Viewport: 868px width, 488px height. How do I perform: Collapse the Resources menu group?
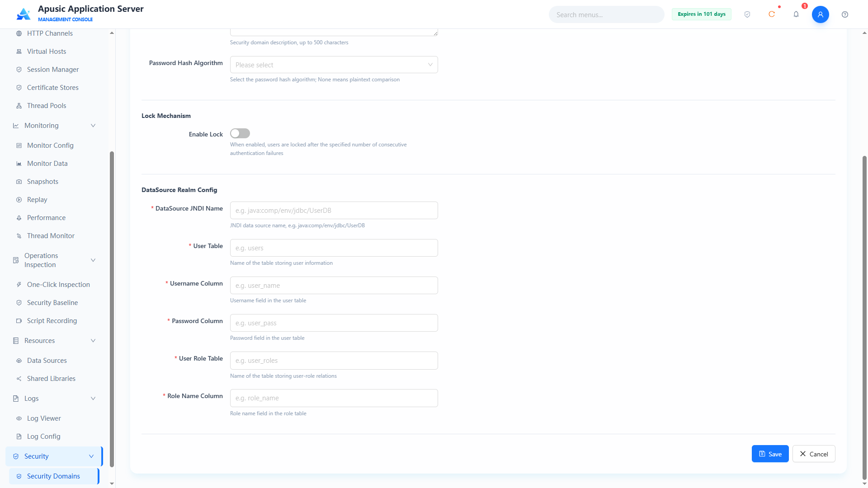54,341
